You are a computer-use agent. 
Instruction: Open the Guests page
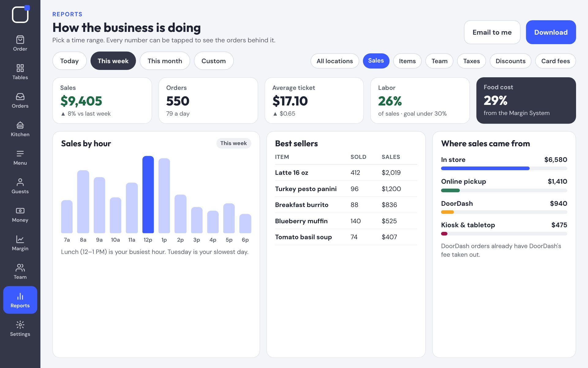(x=20, y=186)
